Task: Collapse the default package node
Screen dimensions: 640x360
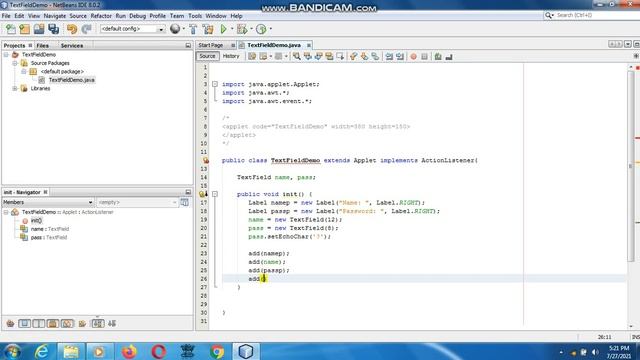Action: pyautogui.click(x=24, y=71)
